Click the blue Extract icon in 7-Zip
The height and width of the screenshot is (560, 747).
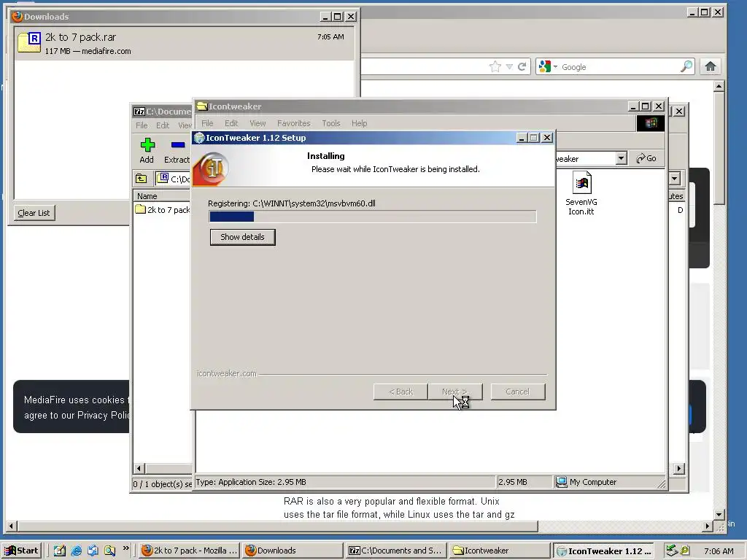pyautogui.click(x=178, y=145)
